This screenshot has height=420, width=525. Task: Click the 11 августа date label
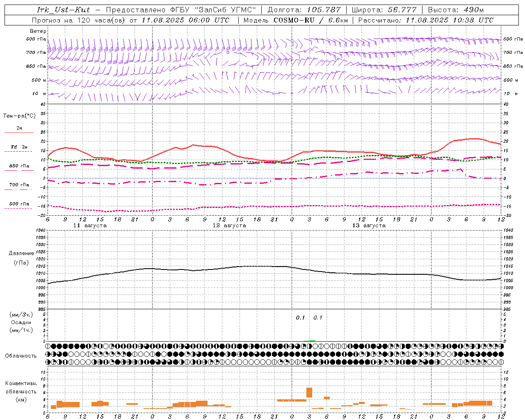pos(90,226)
